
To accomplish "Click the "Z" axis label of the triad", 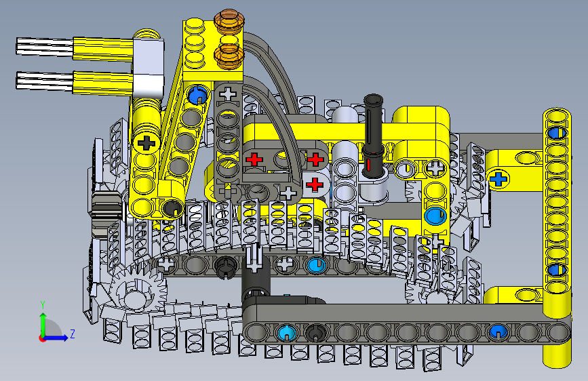I will 73,334.
